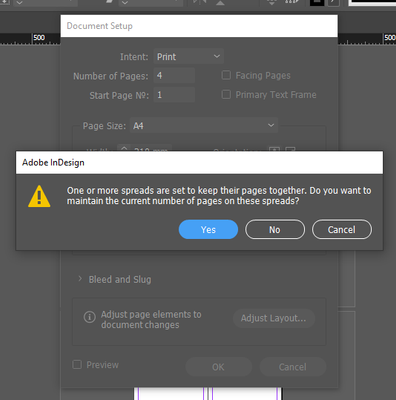Click Yes to maintain spread pages
The image size is (396, 400).
click(208, 229)
